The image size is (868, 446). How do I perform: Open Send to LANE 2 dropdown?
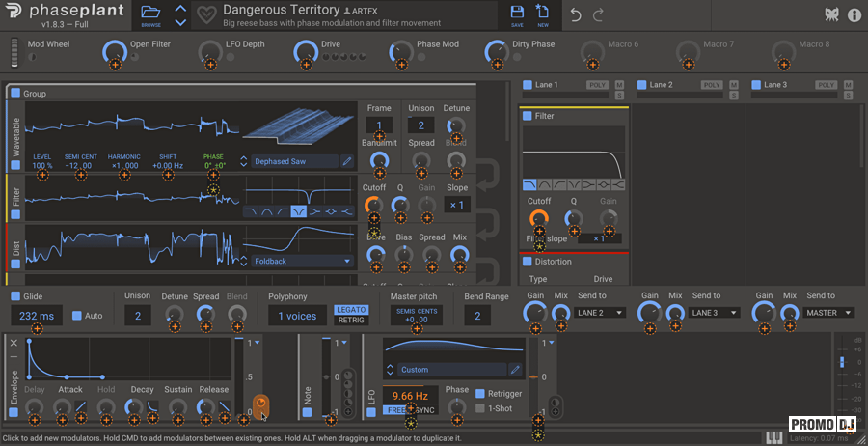[601, 313]
